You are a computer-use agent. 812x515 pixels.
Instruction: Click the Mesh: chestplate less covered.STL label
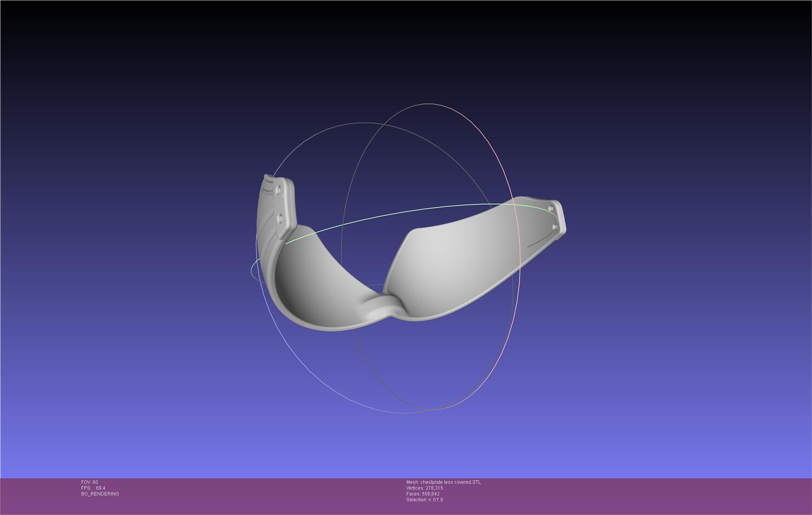[x=443, y=482]
